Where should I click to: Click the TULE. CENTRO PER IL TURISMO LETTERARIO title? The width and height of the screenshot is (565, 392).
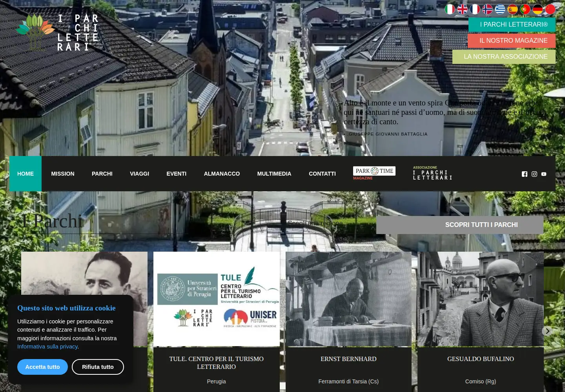click(x=217, y=363)
